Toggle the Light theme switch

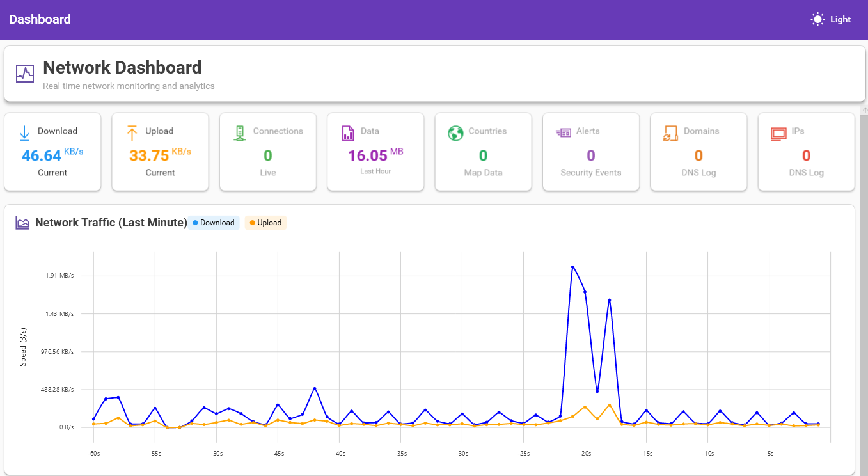tap(831, 19)
